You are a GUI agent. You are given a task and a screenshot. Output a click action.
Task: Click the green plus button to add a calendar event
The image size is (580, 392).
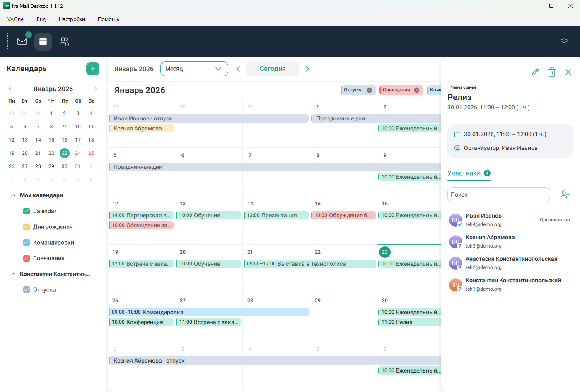tap(93, 69)
